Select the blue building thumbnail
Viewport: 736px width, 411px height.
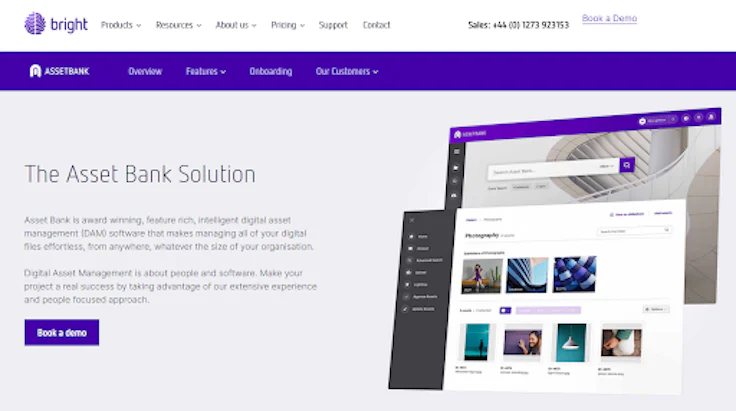(527, 275)
